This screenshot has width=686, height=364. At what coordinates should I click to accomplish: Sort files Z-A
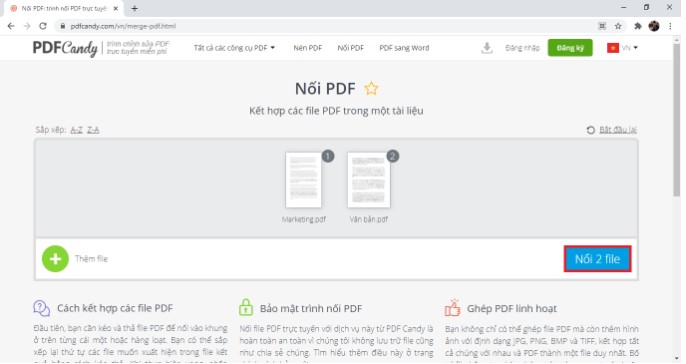point(93,130)
